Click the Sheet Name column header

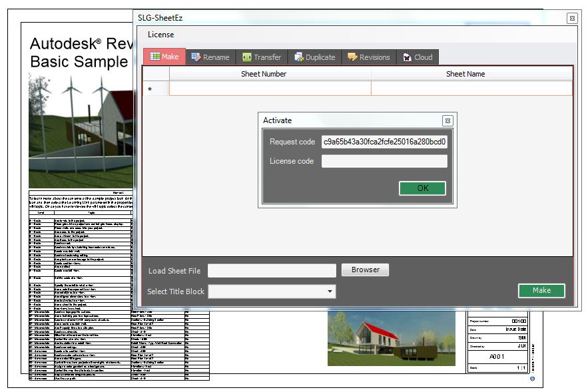pyautogui.click(x=471, y=74)
